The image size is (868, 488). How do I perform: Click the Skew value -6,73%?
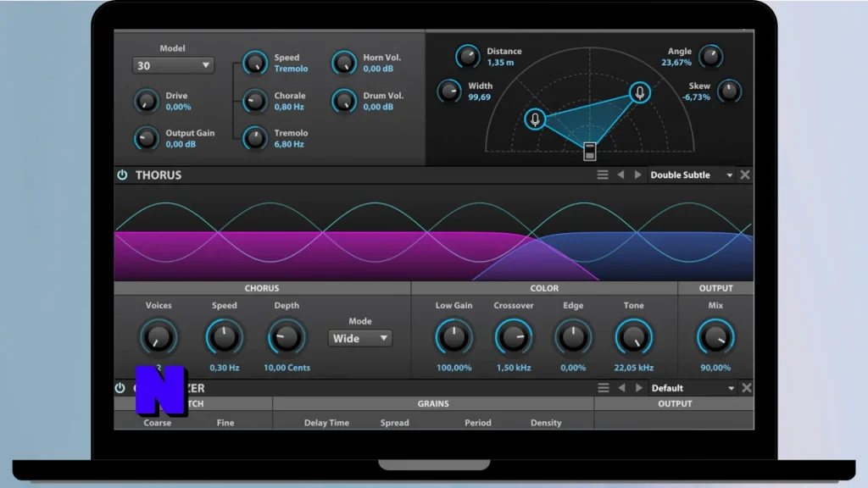pyautogui.click(x=696, y=97)
